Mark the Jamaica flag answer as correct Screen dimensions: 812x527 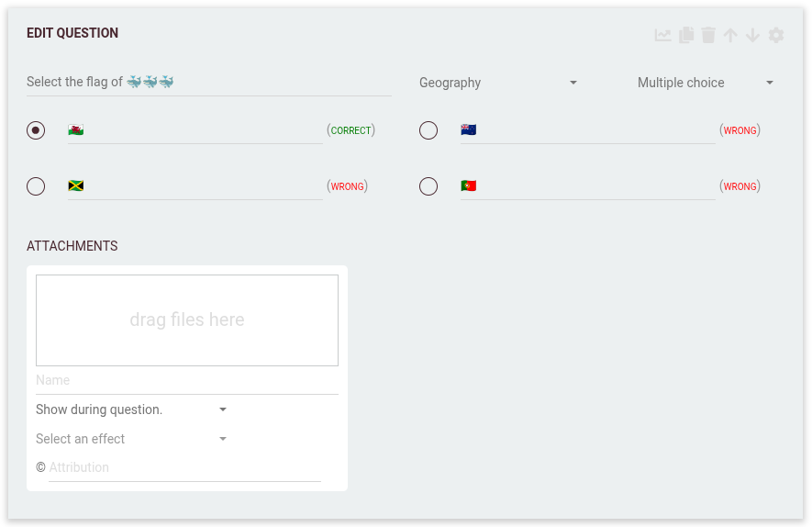pyautogui.click(x=36, y=186)
